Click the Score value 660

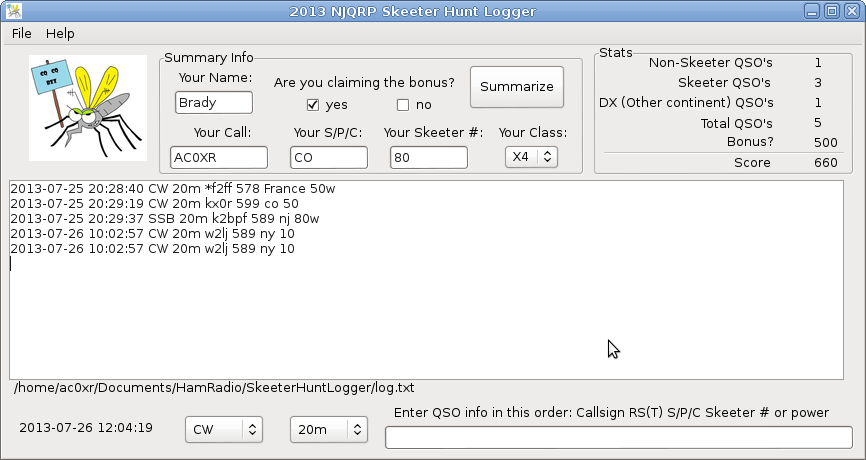[826, 163]
